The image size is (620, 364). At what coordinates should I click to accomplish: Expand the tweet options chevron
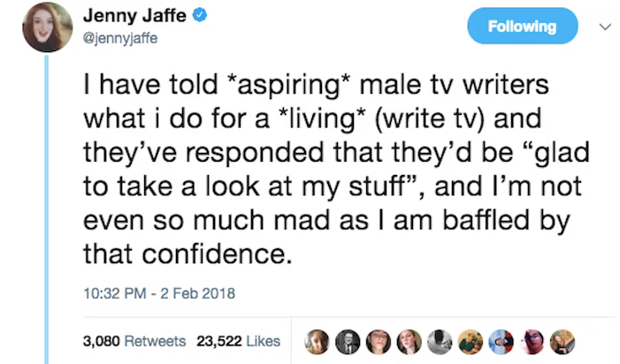pos(604,26)
